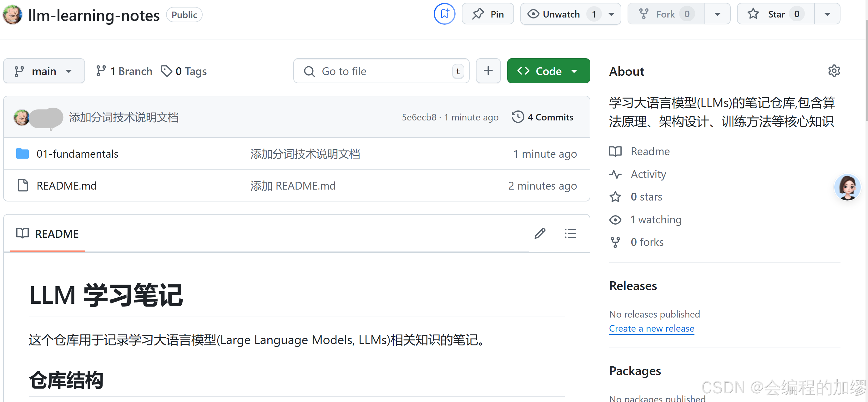Click the plus add file button
Viewport: 868px width, 402px height.
pyautogui.click(x=488, y=71)
